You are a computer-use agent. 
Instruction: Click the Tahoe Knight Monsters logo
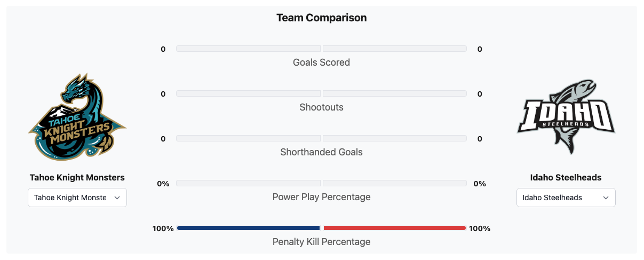(x=77, y=117)
